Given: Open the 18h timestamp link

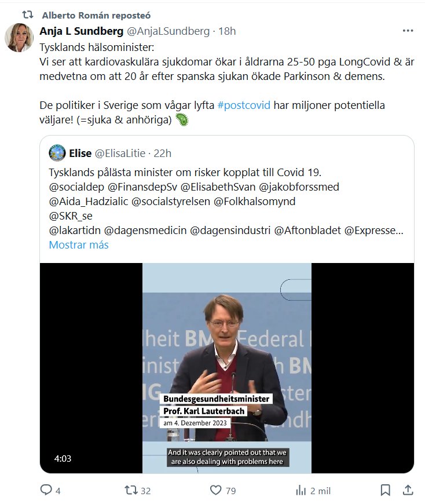Looking at the screenshot, I should coord(227,31).
